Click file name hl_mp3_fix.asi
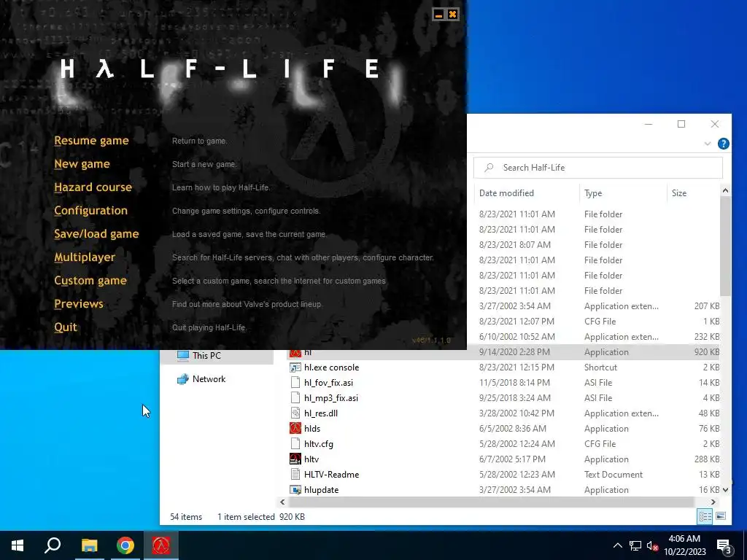 pyautogui.click(x=331, y=397)
